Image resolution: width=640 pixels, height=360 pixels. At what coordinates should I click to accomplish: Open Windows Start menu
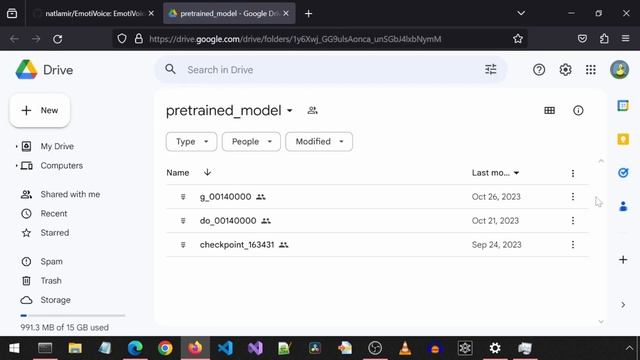pos(14,348)
